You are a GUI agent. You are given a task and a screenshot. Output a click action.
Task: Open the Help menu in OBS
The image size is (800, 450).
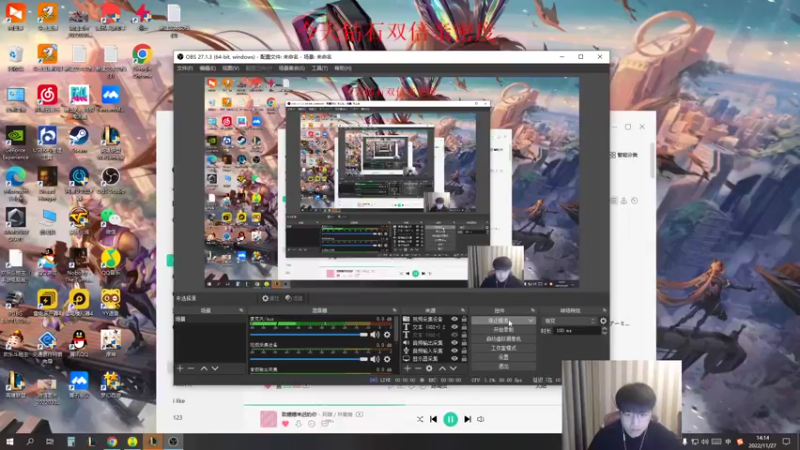point(342,68)
